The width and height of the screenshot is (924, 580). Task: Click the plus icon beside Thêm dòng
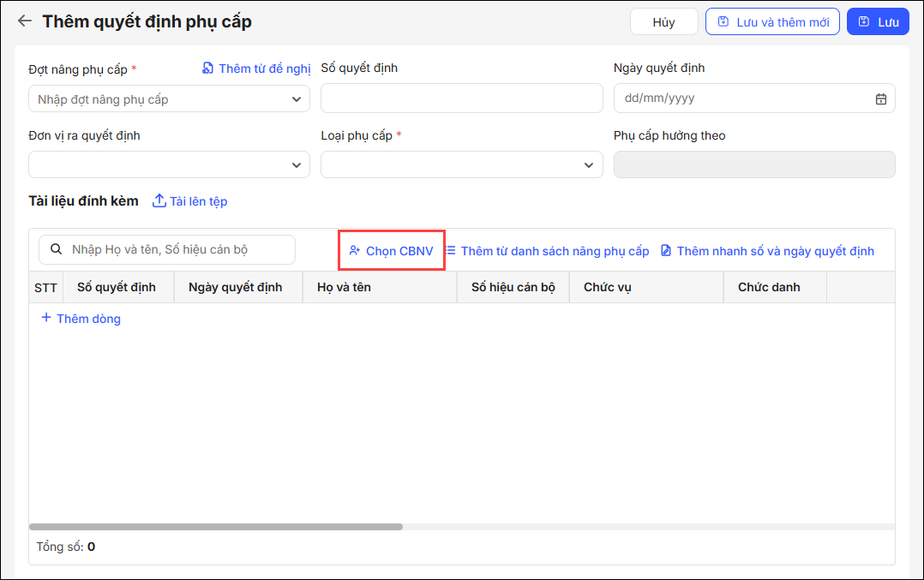46,318
